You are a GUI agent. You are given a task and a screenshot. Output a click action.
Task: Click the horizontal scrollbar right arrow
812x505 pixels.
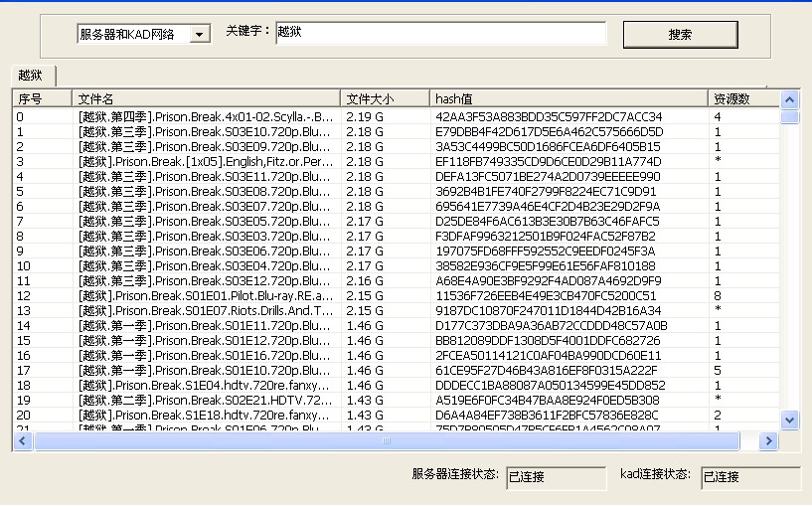[x=768, y=440]
